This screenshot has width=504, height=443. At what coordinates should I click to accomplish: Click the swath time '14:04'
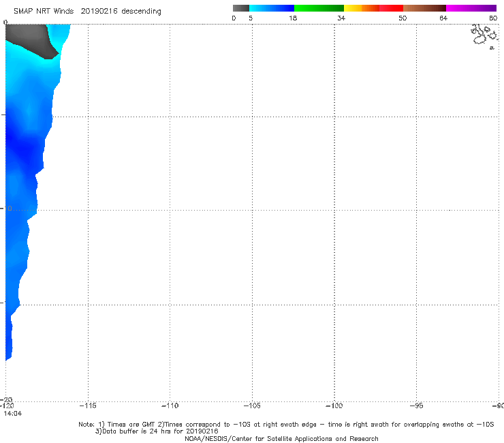(13, 414)
